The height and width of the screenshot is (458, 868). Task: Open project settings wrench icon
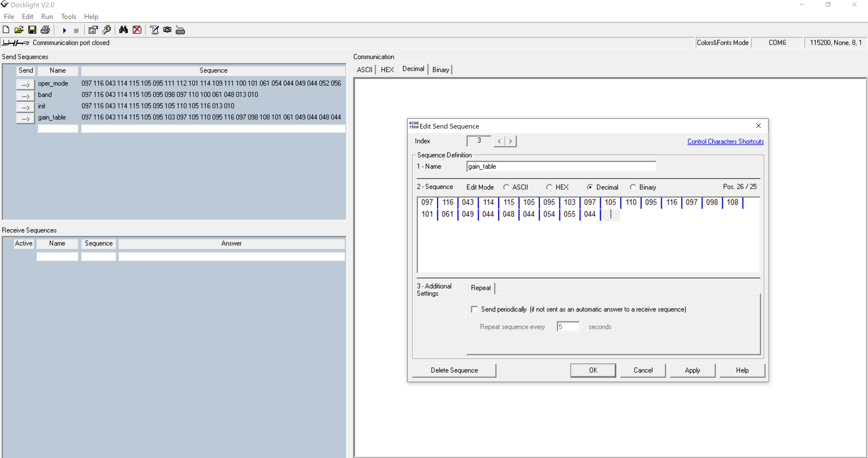[106, 30]
